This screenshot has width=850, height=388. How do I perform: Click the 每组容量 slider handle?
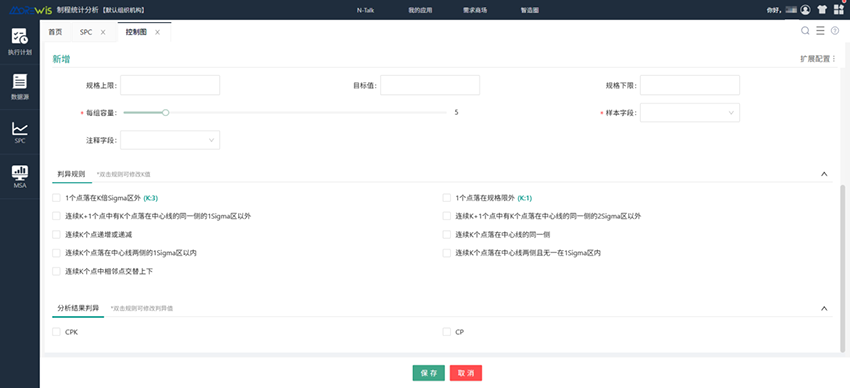point(166,113)
